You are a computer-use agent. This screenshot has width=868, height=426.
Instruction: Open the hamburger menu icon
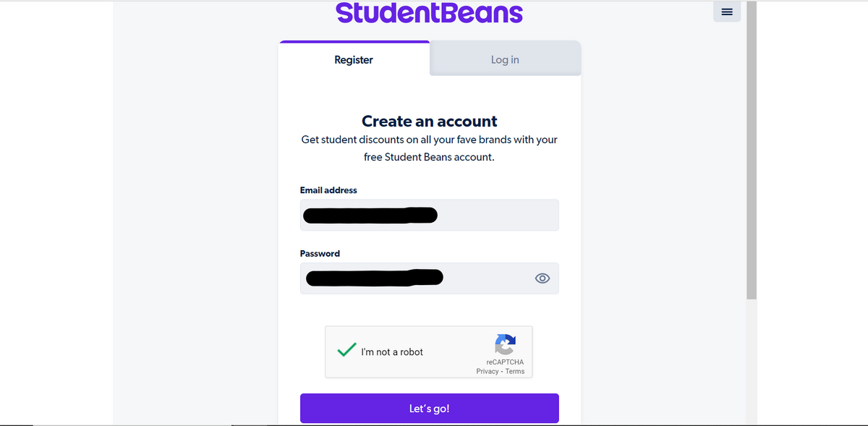pos(727,12)
